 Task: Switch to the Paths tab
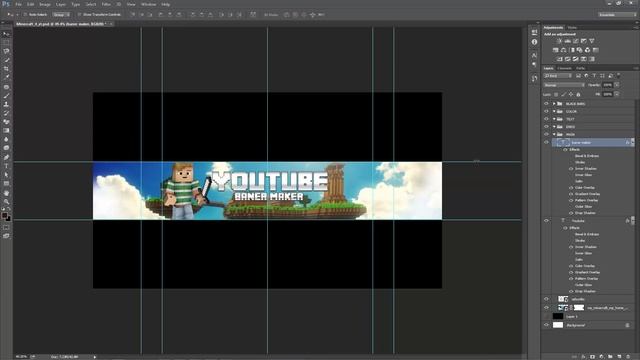[x=580, y=68]
